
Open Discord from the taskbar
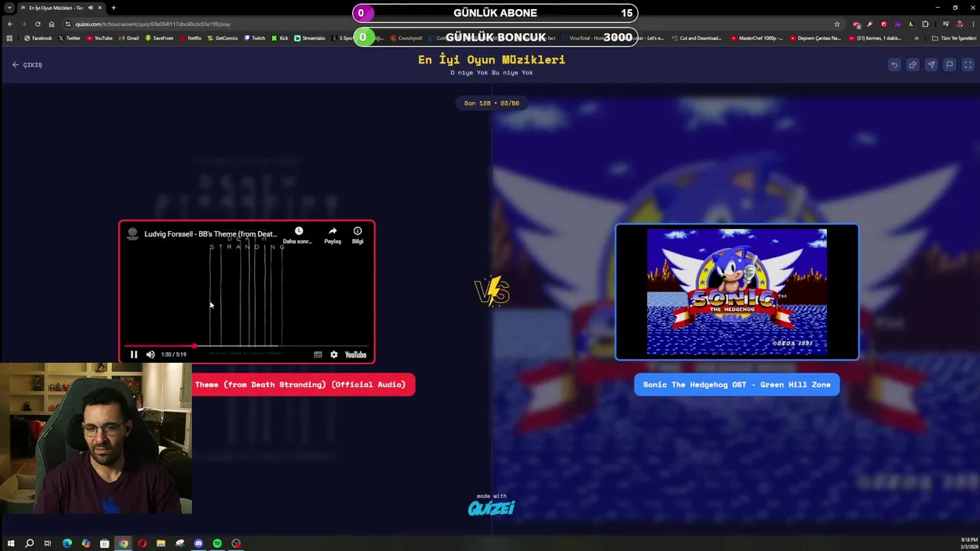point(198,543)
